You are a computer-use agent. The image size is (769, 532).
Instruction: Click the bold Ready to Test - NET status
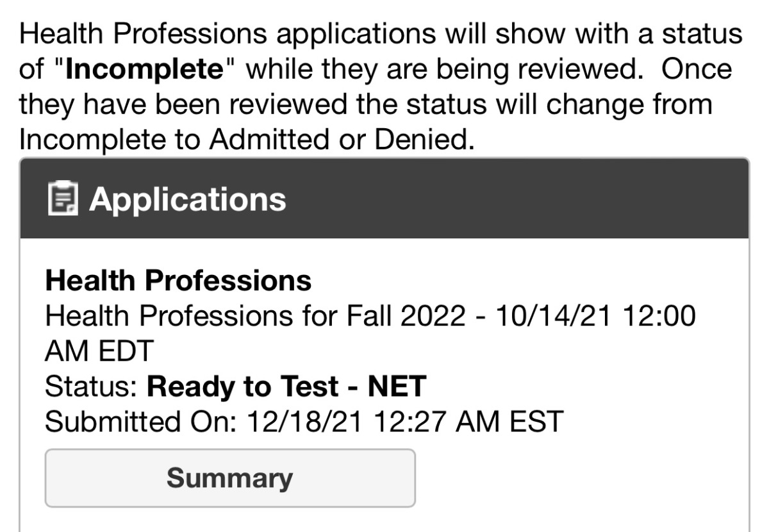click(x=286, y=387)
